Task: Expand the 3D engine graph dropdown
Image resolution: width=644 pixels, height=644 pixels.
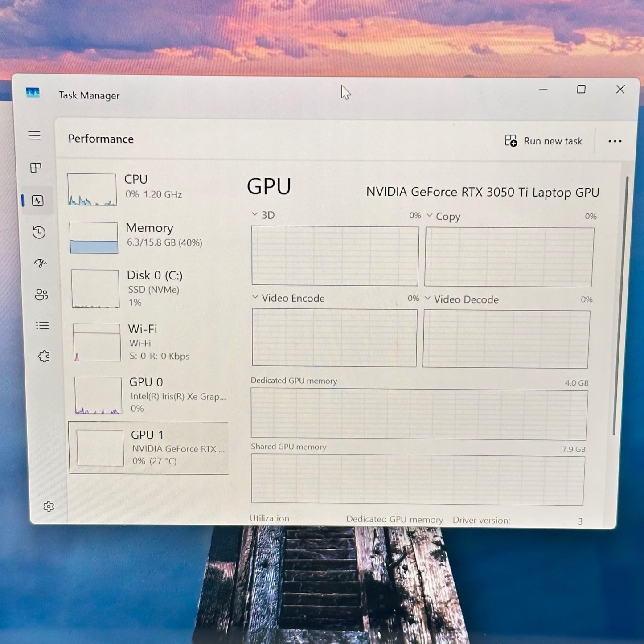Action: pyautogui.click(x=255, y=214)
